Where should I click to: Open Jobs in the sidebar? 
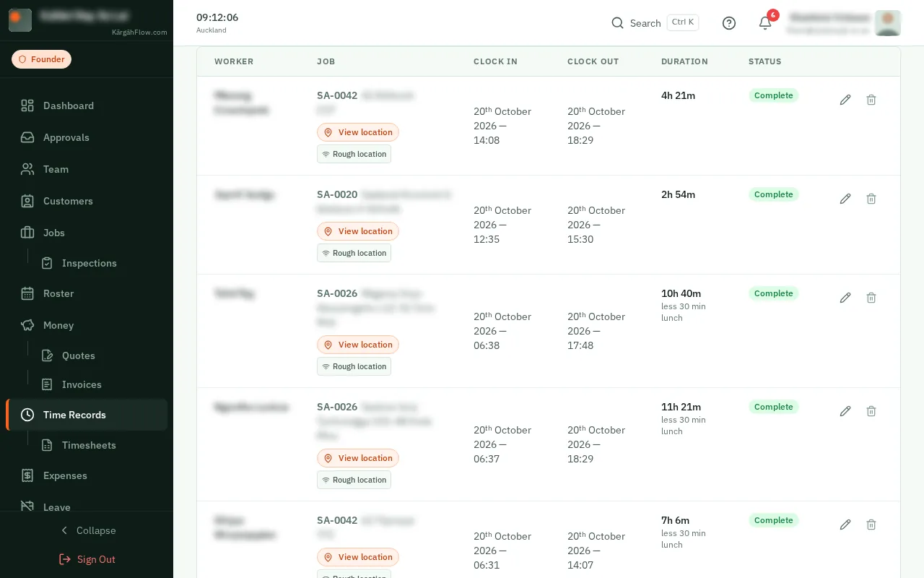(87, 233)
